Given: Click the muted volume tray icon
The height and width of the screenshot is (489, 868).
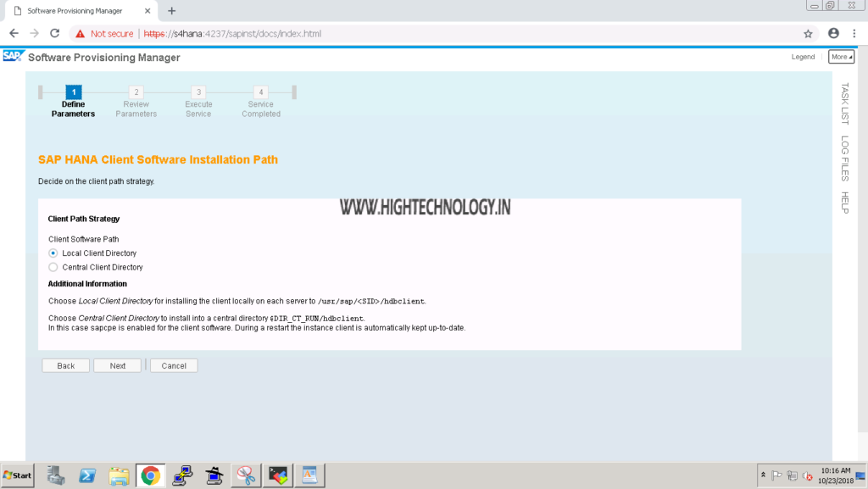Looking at the screenshot, I should click(x=808, y=475).
